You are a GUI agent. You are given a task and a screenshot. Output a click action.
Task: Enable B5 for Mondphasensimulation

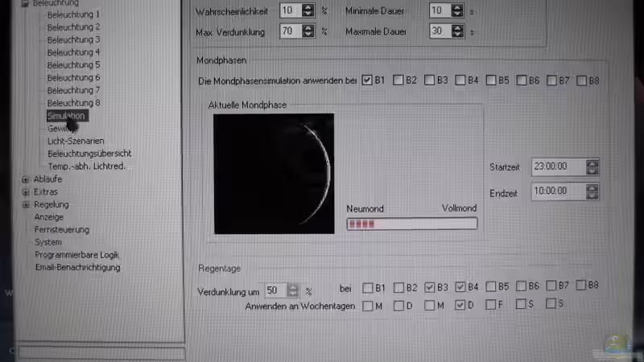coord(491,80)
